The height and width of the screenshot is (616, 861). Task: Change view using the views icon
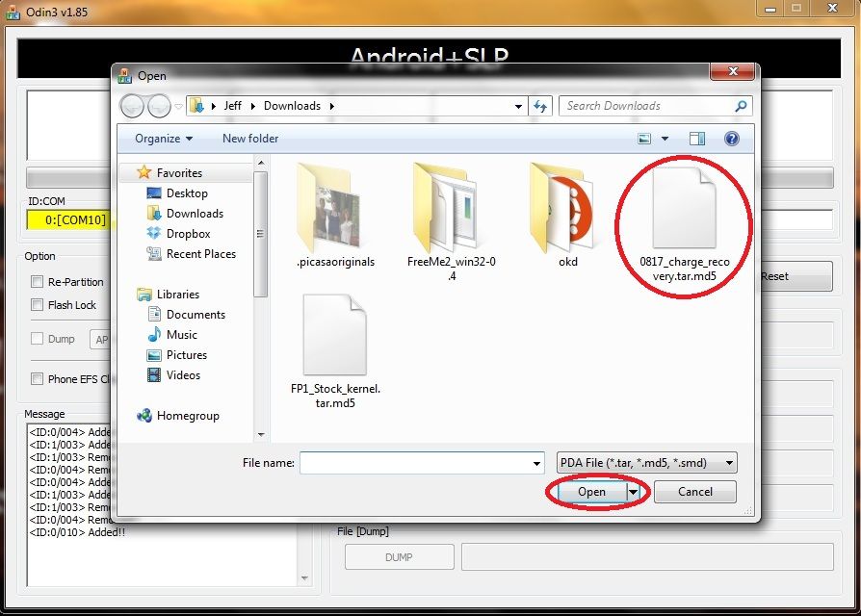pyautogui.click(x=644, y=139)
